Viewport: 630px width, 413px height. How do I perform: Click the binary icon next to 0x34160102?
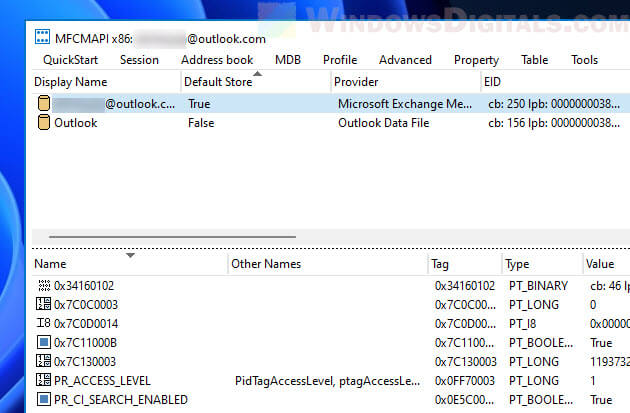[43, 286]
